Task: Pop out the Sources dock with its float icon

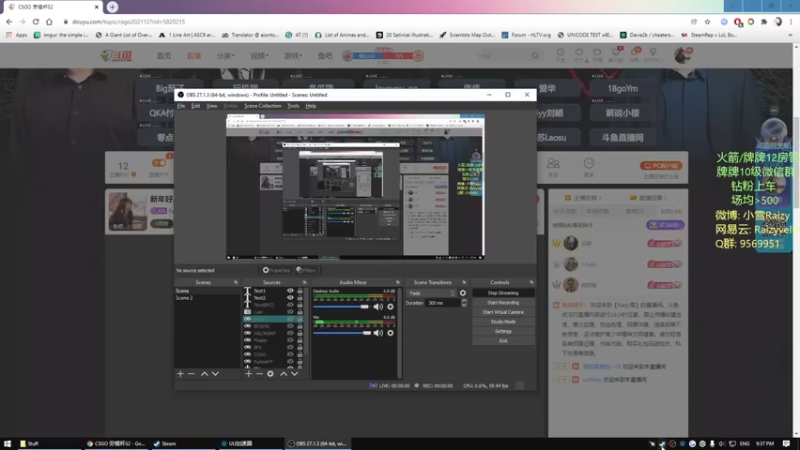Action: tap(305, 282)
